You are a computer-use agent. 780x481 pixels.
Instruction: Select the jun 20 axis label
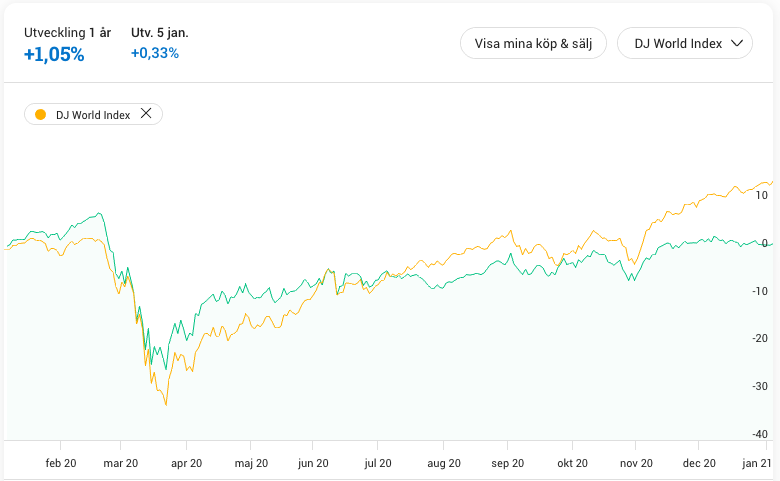(313, 463)
